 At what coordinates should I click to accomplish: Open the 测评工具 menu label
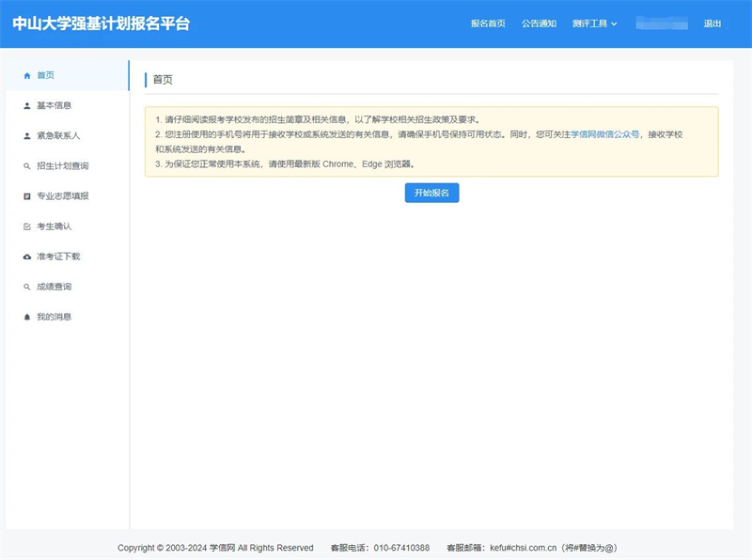589,23
